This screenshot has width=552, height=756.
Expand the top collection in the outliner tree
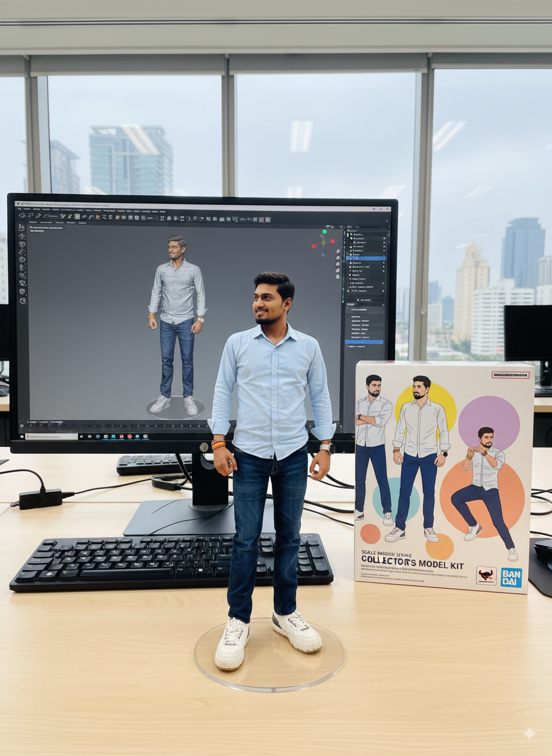349,235
